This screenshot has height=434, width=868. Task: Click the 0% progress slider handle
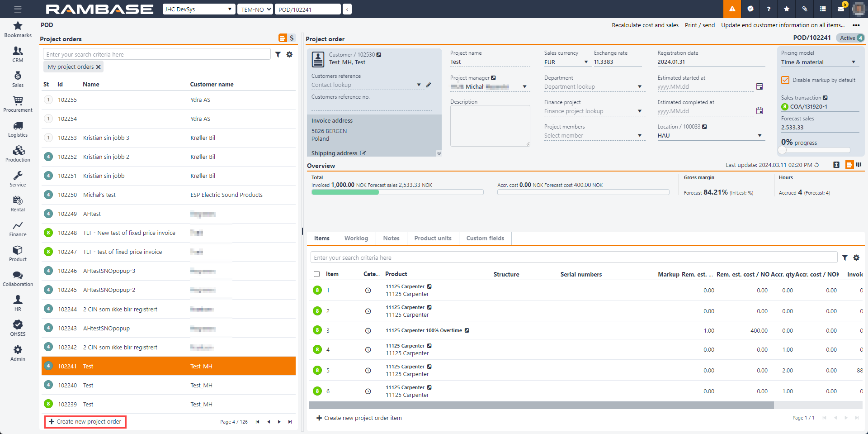tap(783, 150)
